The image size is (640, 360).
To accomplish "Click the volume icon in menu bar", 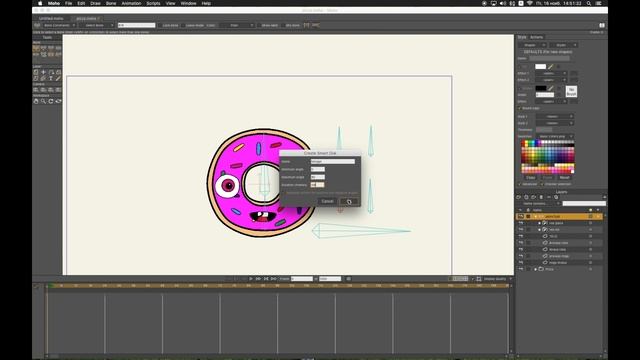I will [x=503, y=3].
